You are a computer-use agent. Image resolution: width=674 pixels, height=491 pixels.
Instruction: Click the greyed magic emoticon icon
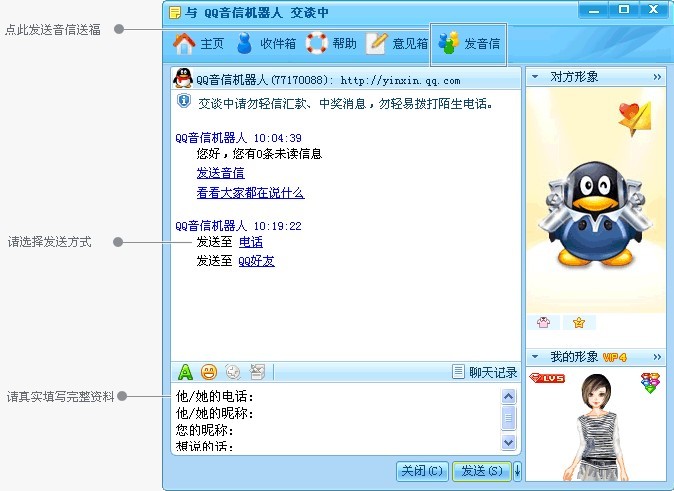click(233, 372)
